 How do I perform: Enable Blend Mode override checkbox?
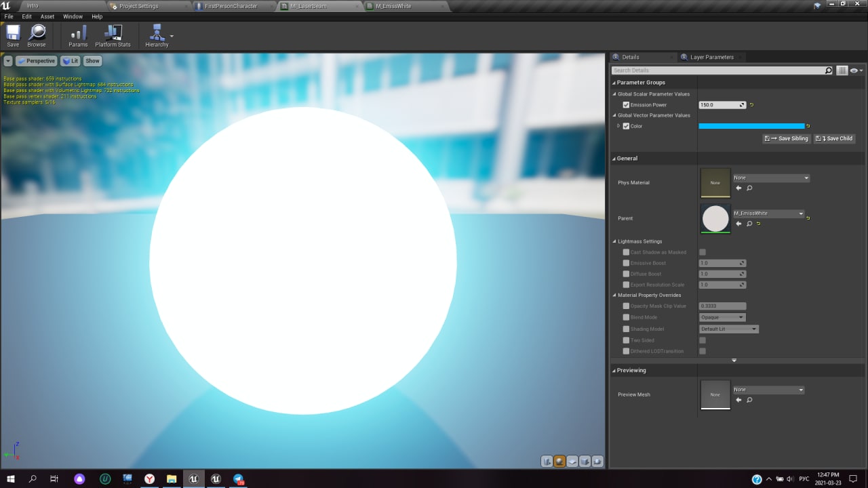[626, 317]
